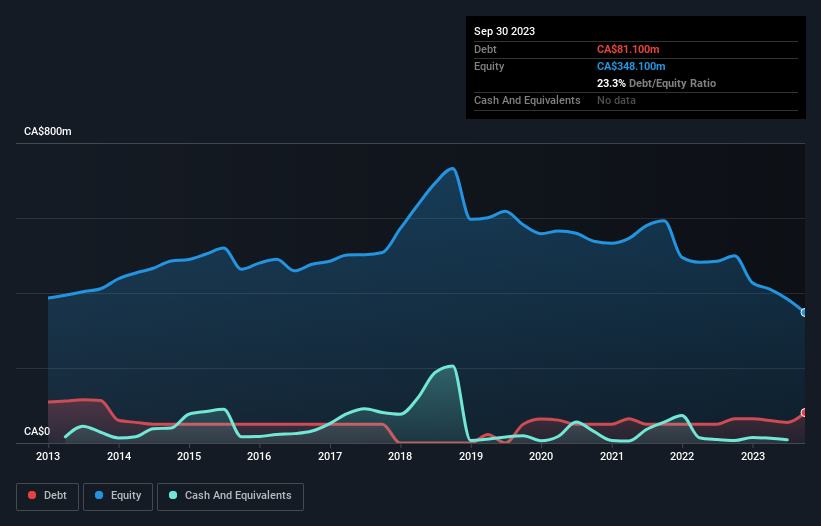Viewport: 821px width, 526px height.
Task: Click the tooltip Equity row label
Action: coord(489,66)
